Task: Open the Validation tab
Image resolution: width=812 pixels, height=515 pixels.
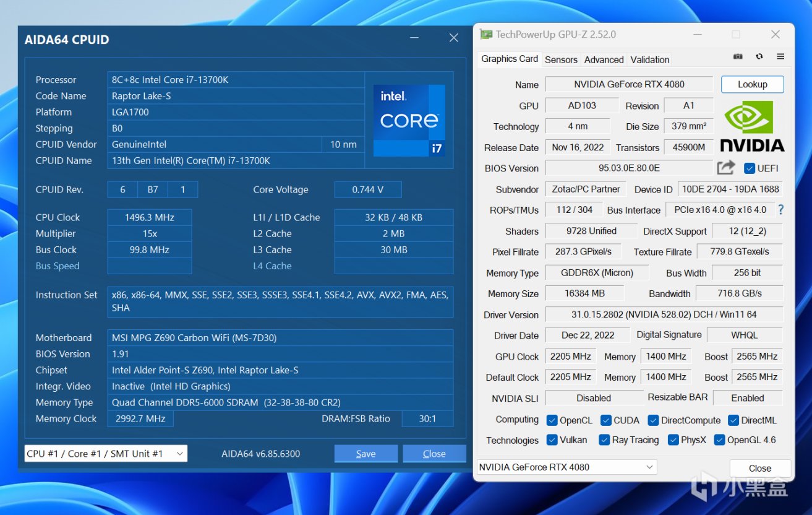Action: point(649,59)
